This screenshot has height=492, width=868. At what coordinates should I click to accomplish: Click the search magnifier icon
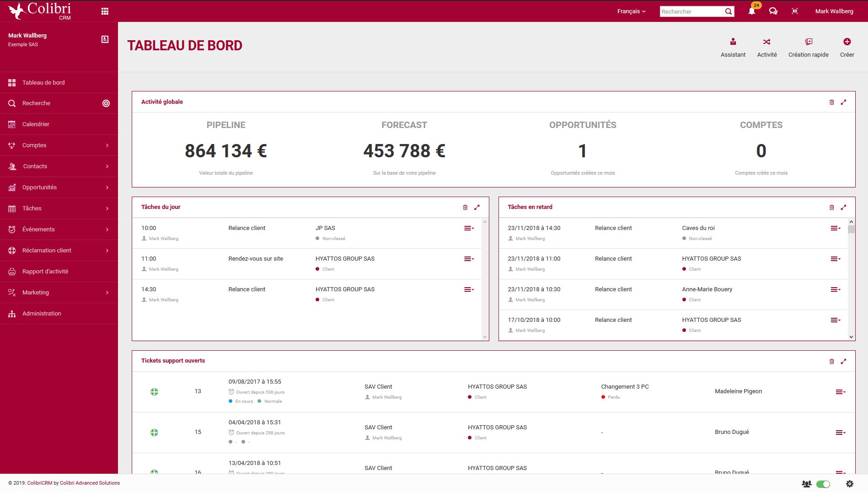[x=729, y=11]
